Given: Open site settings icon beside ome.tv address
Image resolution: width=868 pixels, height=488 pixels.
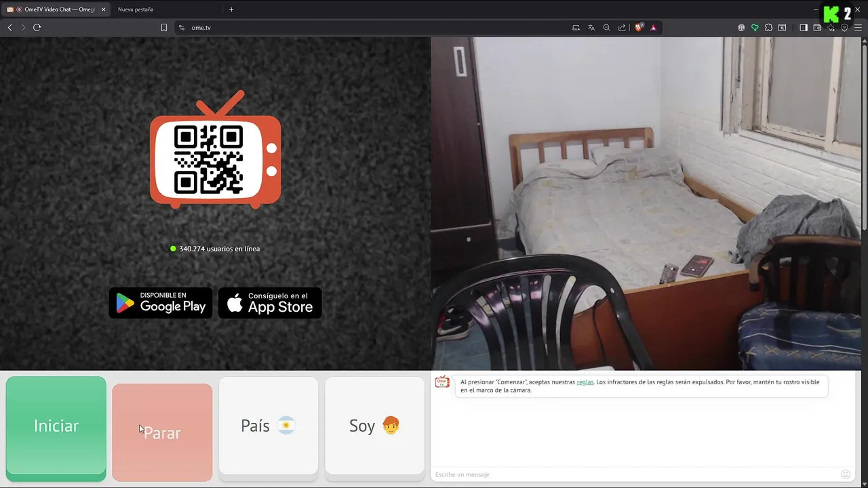Looking at the screenshot, I should tap(181, 28).
